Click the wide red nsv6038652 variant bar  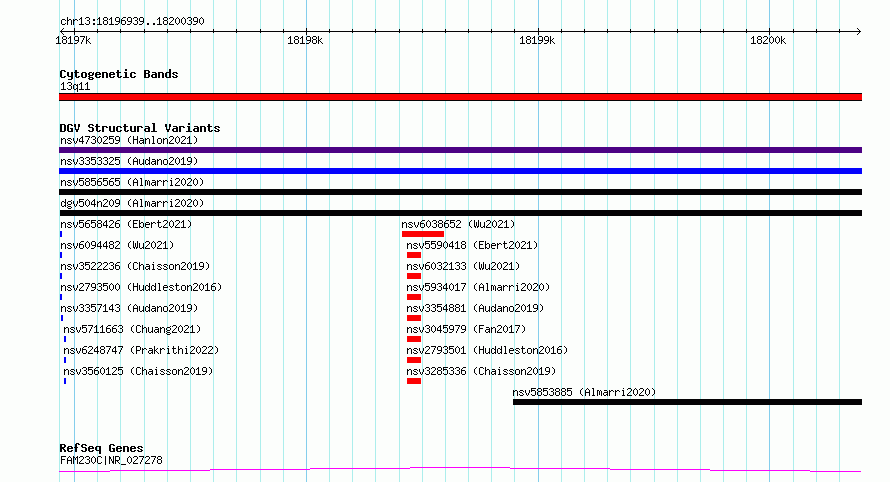423,234
